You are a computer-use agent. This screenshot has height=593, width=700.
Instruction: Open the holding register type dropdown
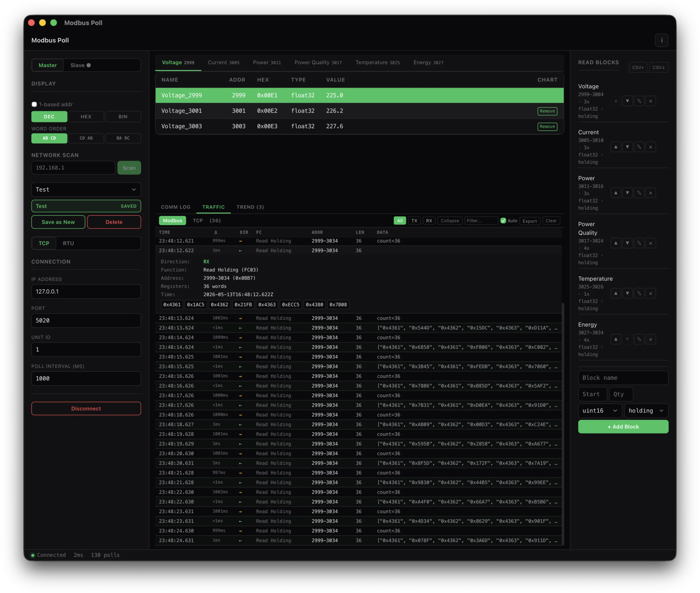(646, 410)
